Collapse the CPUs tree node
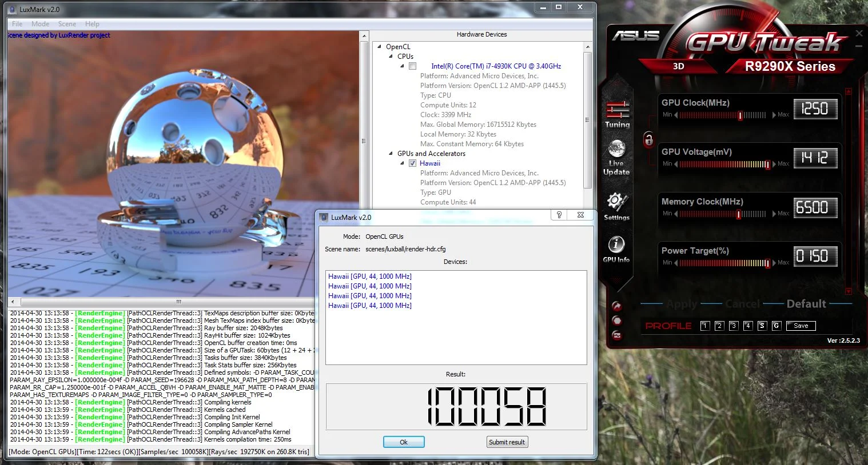 coord(391,57)
